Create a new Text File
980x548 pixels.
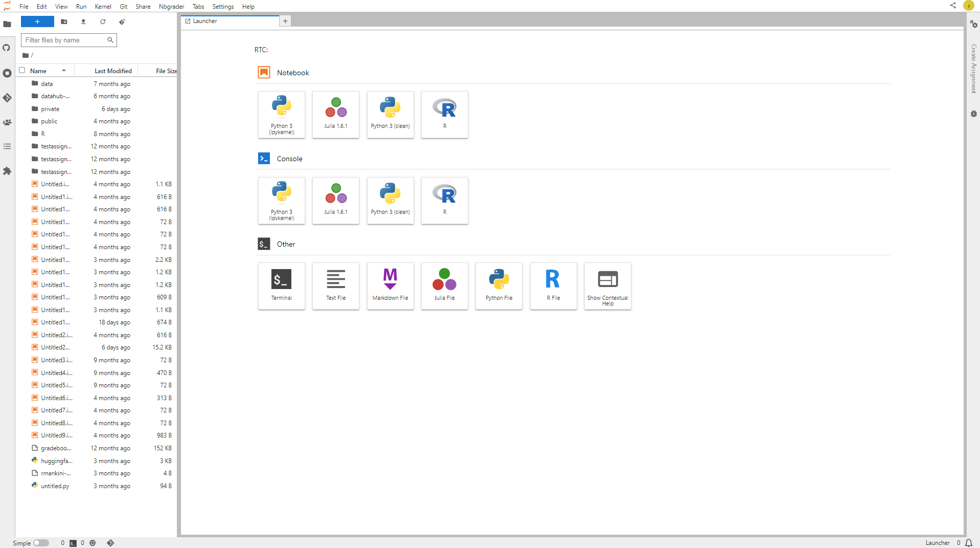tap(336, 286)
